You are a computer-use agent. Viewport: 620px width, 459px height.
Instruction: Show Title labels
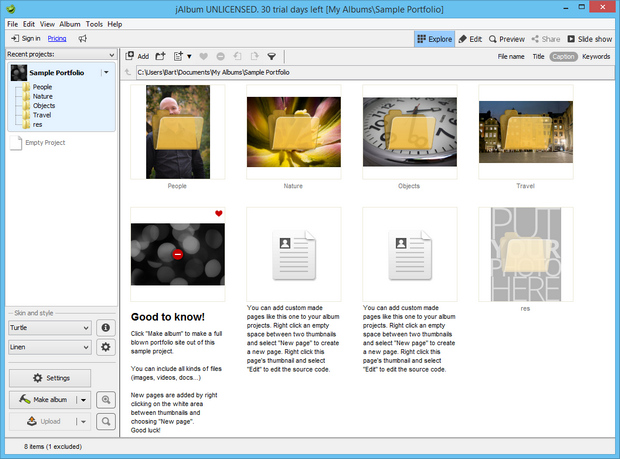coord(538,57)
